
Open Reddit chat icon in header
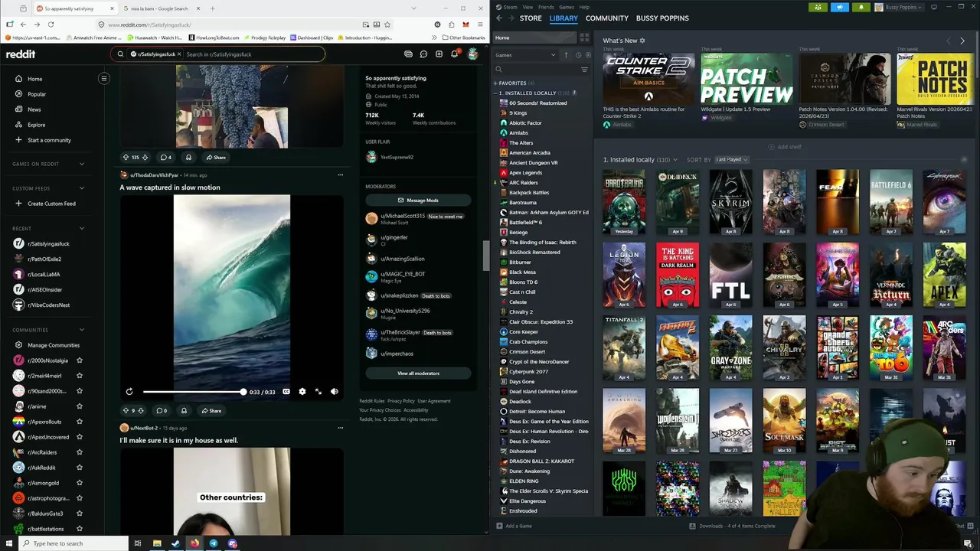[423, 54]
